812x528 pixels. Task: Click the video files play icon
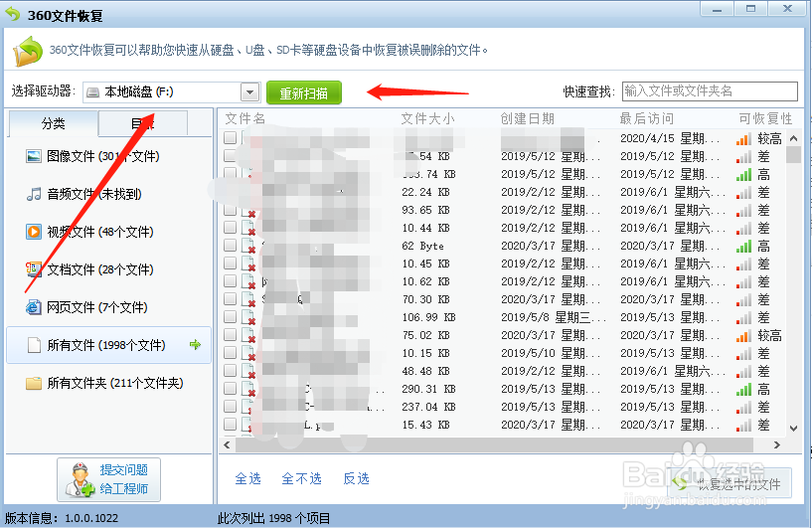[x=34, y=232]
